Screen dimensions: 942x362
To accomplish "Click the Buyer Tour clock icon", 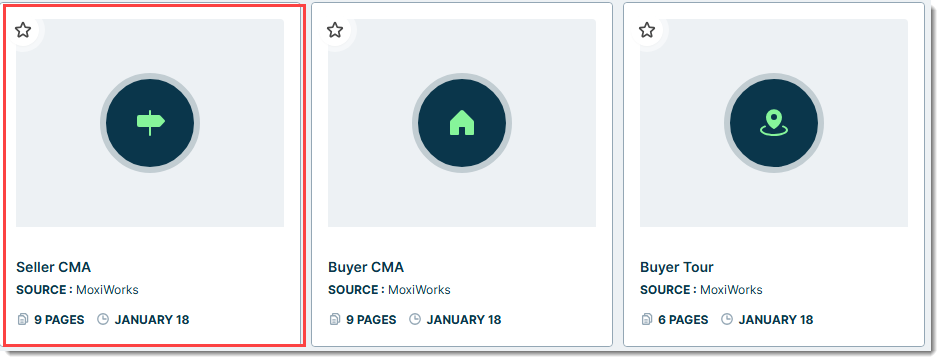I will click(726, 319).
